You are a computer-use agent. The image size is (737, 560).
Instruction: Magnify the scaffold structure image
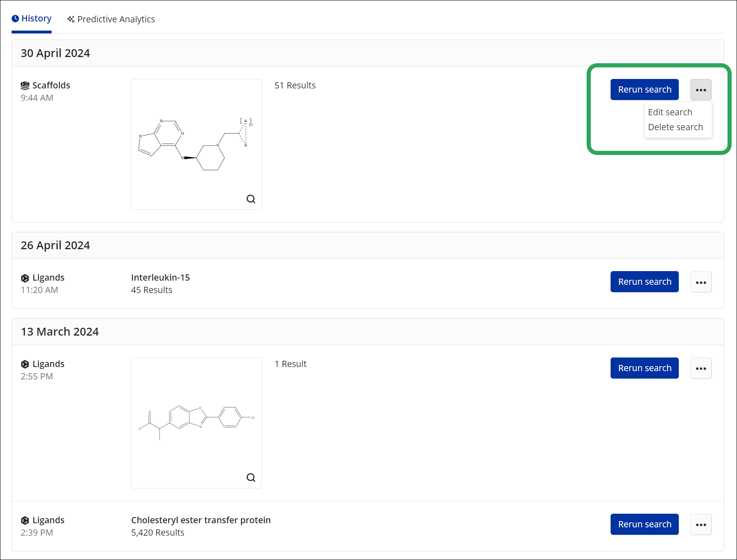[x=251, y=199]
